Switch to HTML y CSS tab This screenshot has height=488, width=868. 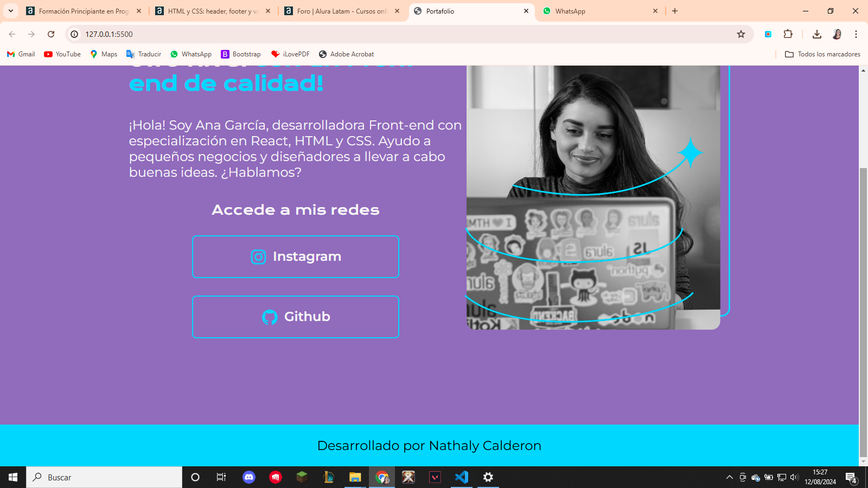[x=213, y=11]
